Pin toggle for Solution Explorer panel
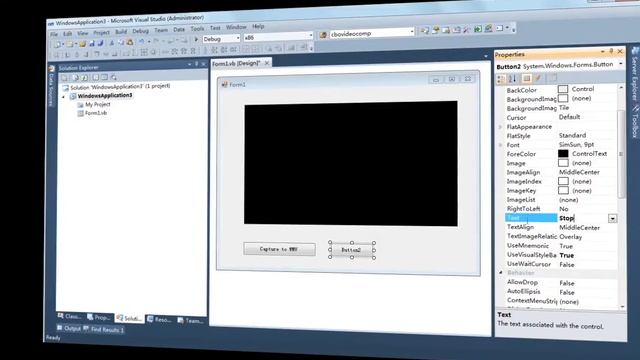This screenshot has width=640, height=360. (x=197, y=64)
